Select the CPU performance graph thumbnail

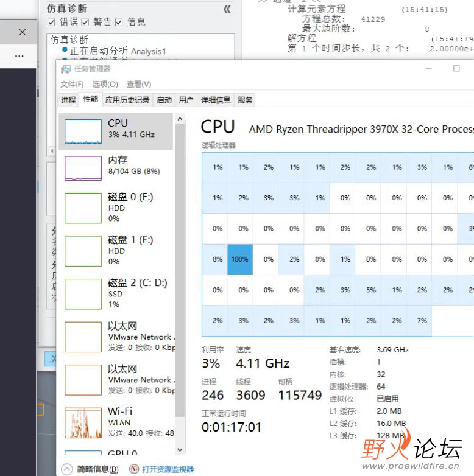(x=83, y=131)
